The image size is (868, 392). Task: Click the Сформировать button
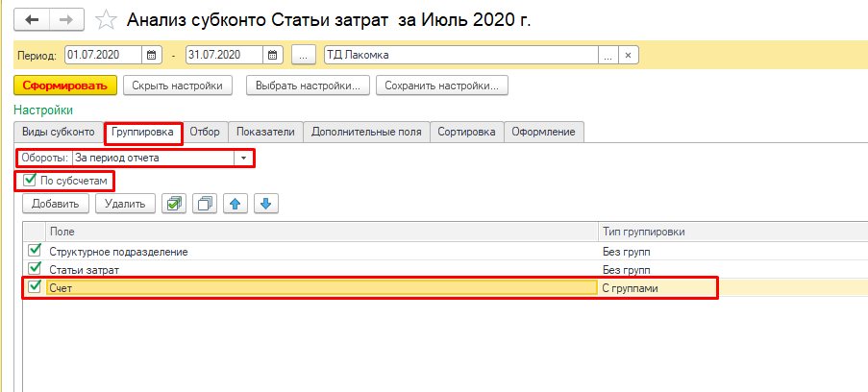pos(65,86)
